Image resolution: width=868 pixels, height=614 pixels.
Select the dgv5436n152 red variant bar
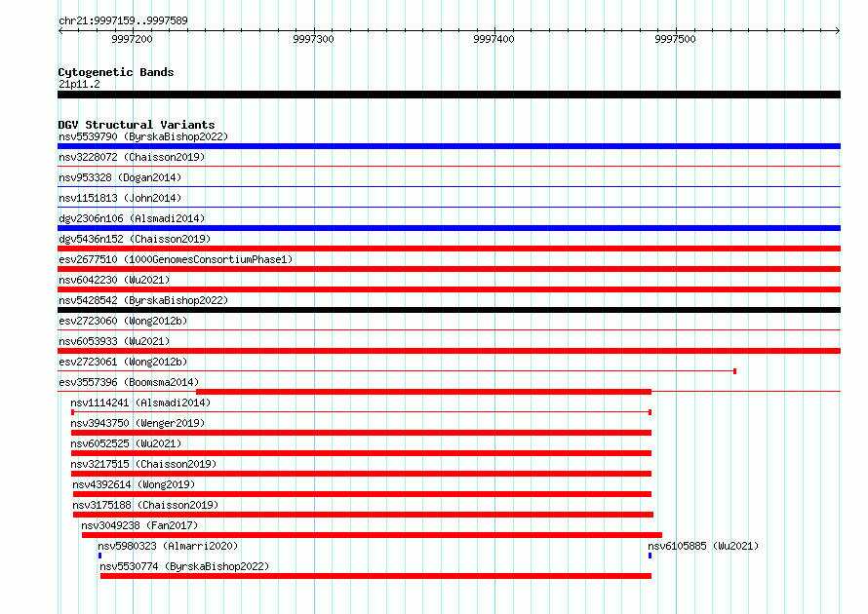point(449,249)
